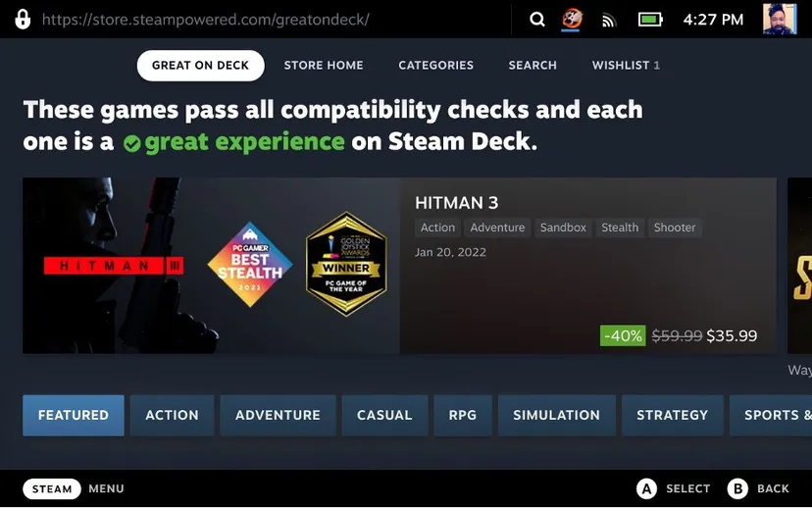Click the $35.99 sale price
This screenshot has height=508, width=812.
click(x=732, y=335)
